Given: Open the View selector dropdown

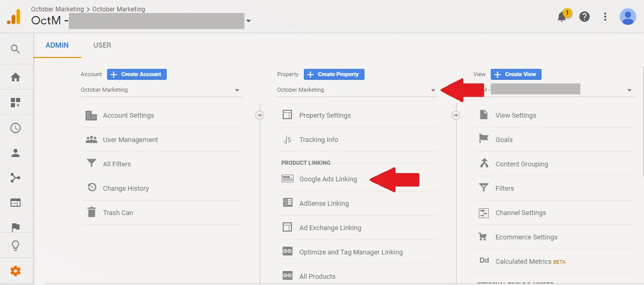Looking at the screenshot, I should coord(553,90).
